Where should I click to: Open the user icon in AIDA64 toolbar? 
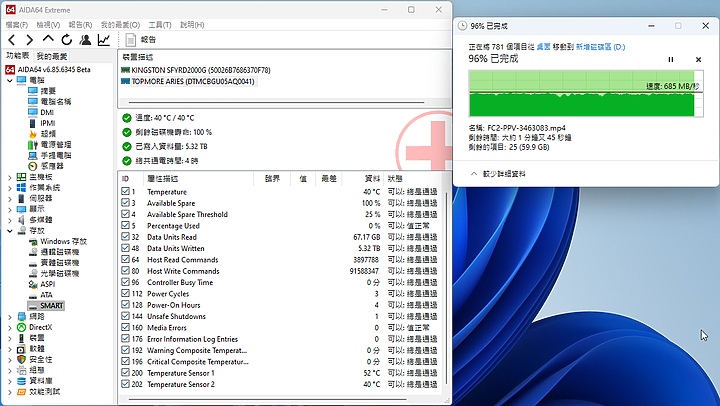pyautogui.click(x=85, y=40)
